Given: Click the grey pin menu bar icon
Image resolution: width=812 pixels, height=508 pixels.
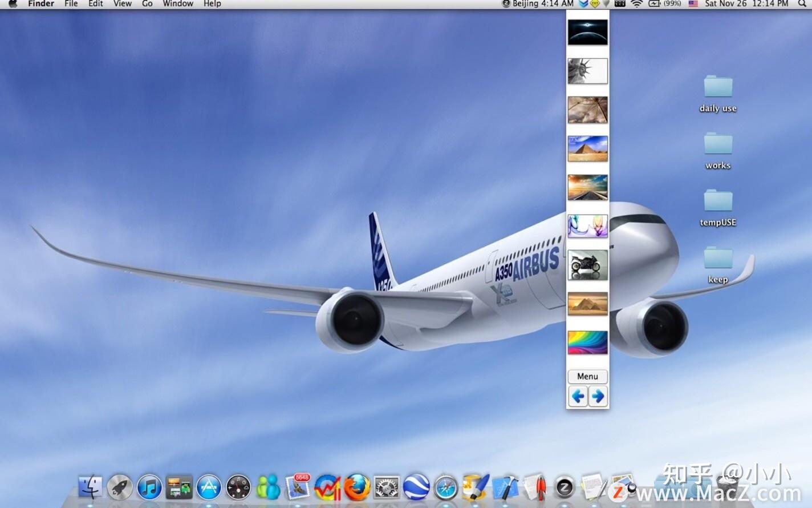Looking at the screenshot, I should click(x=606, y=3).
